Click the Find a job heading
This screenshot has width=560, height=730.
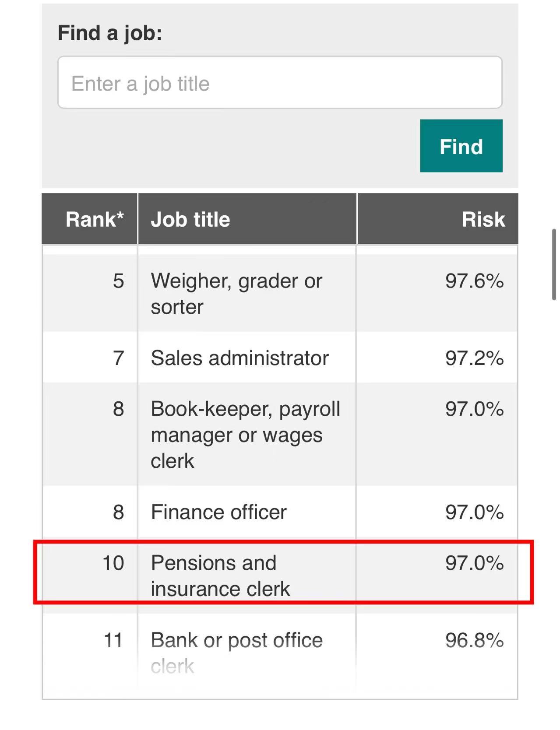[x=110, y=33]
